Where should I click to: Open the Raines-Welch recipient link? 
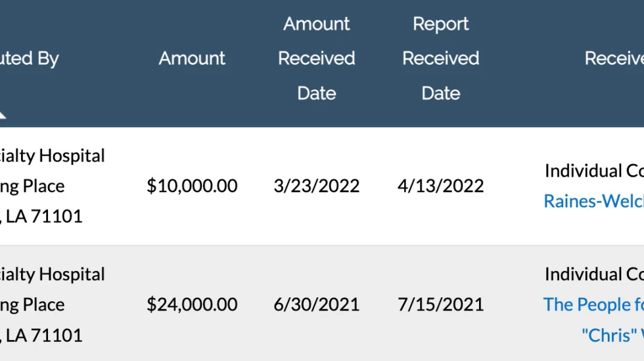pyautogui.click(x=594, y=202)
